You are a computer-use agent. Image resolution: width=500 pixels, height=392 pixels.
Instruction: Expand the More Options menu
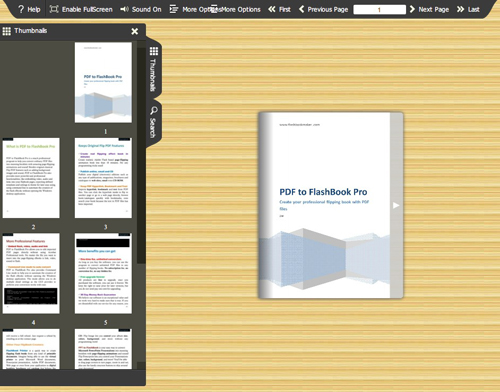pos(174,9)
